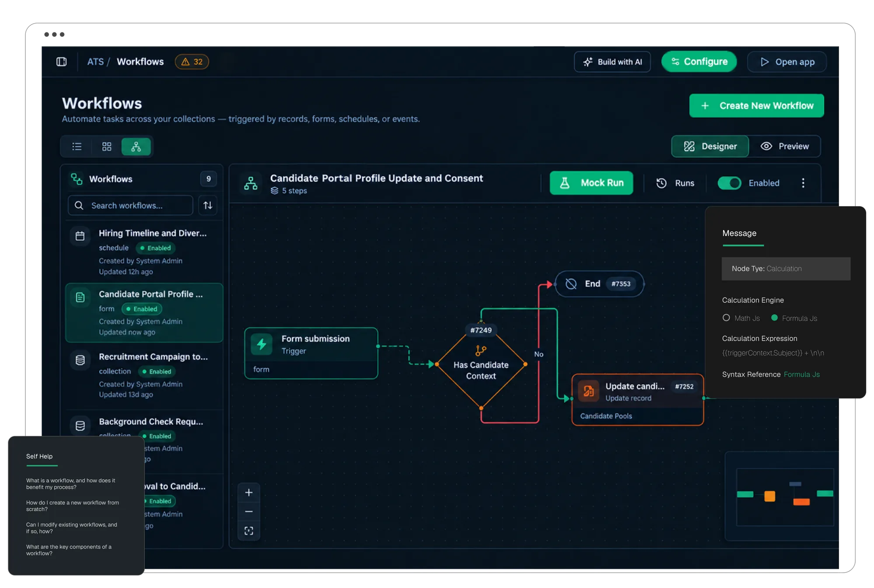Switch to Preview mode

click(x=785, y=146)
